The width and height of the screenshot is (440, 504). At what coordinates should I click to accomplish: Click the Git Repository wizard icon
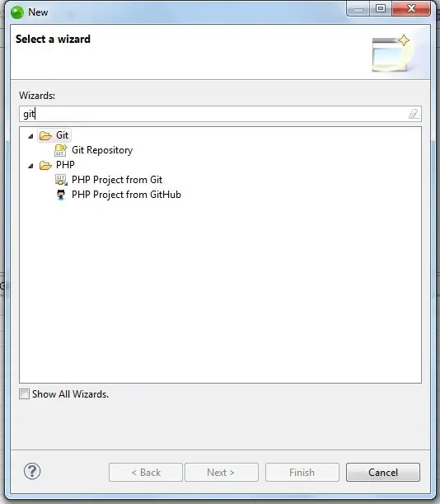[61, 150]
